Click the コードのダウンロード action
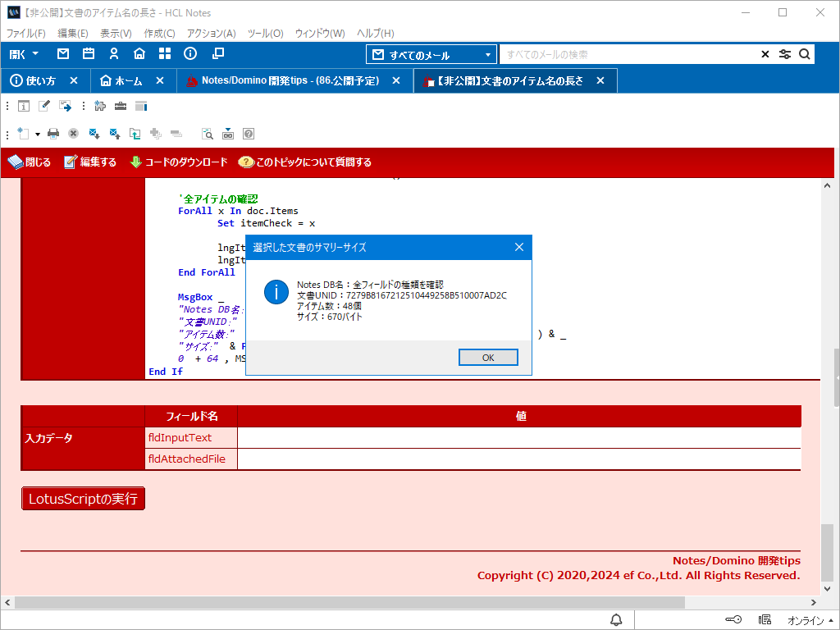 point(179,162)
